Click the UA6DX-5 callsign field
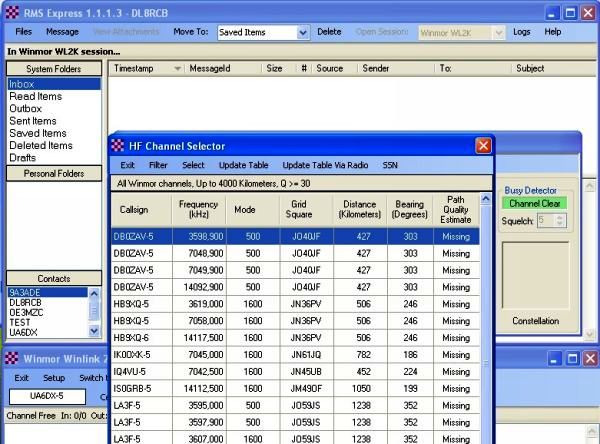600x444 pixels. point(44,397)
